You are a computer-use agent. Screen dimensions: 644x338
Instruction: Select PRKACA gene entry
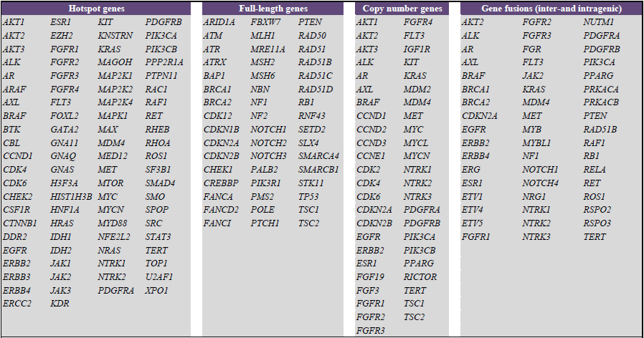[x=601, y=89]
